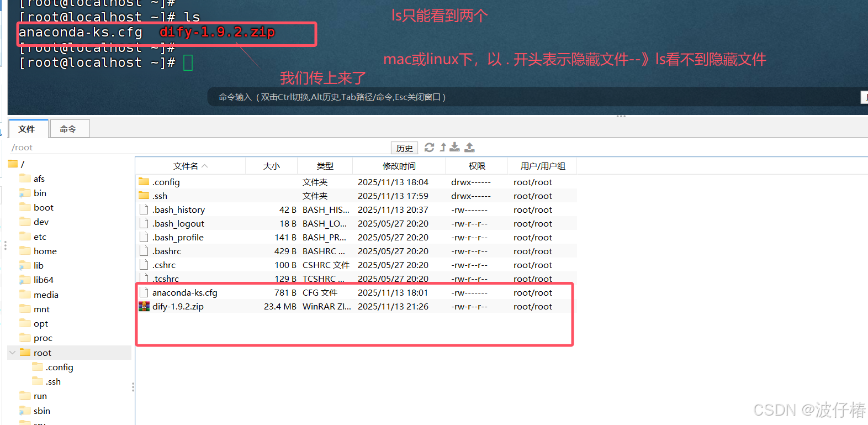
Task: Select anaconda-ks.cfg in file list
Action: click(x=356, y=292)
